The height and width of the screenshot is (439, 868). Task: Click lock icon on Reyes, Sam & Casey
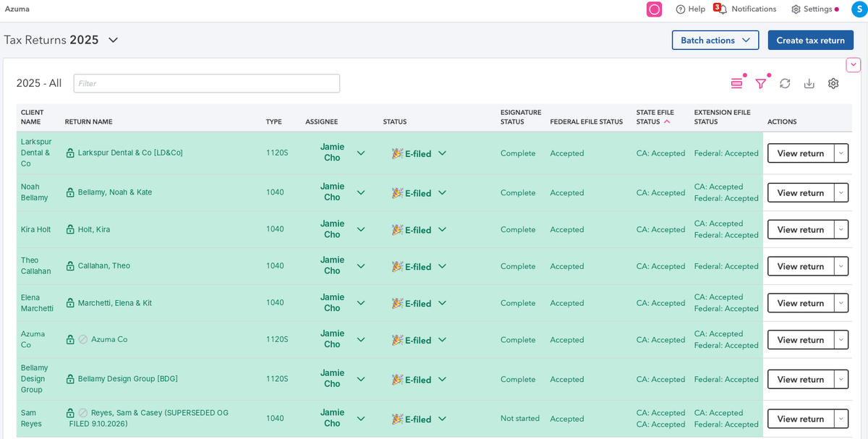click(70, 413)
